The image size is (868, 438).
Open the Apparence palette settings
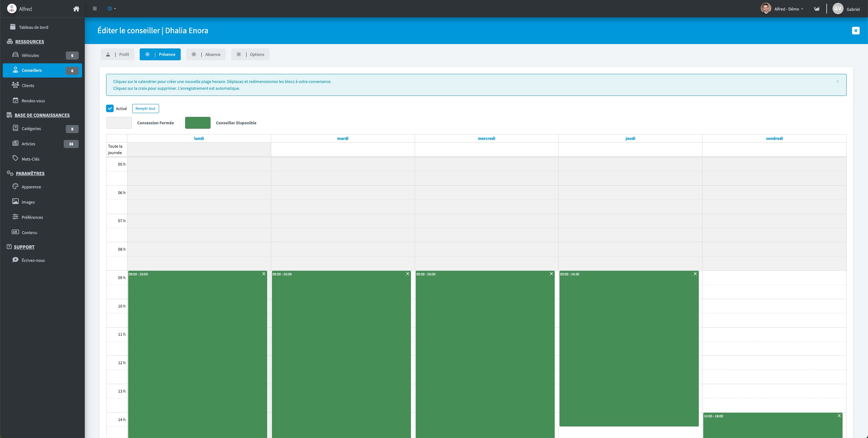31,187
